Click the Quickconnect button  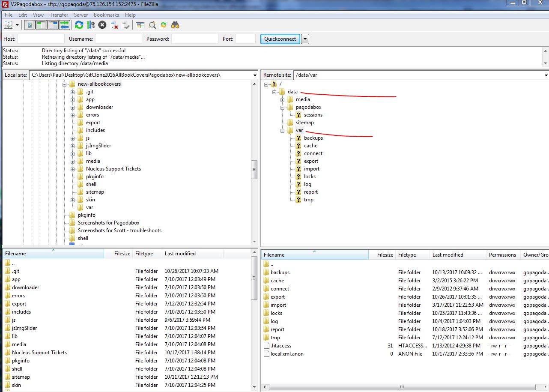[280, 39]
